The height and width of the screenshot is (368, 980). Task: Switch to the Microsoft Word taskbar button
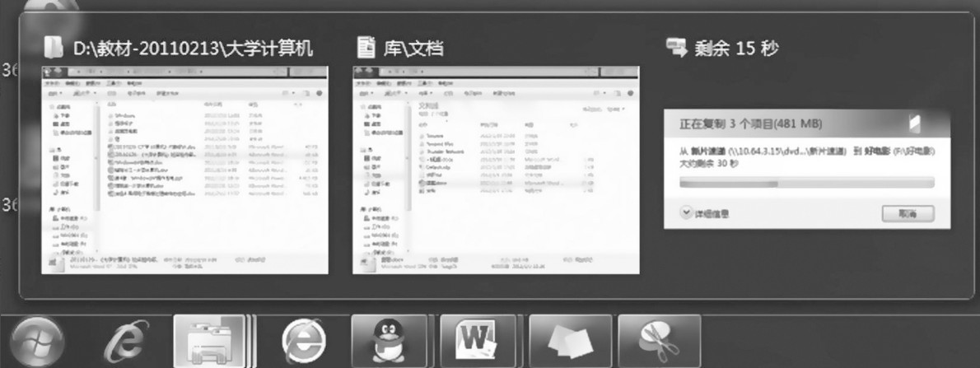[x=478, y=341]
